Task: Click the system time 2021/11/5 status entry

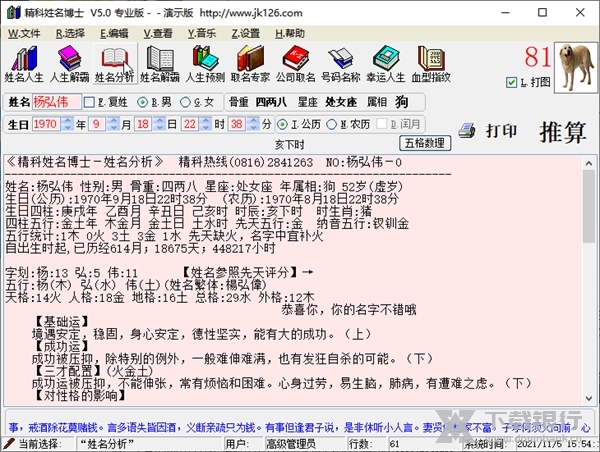Action: click(557, 444)
